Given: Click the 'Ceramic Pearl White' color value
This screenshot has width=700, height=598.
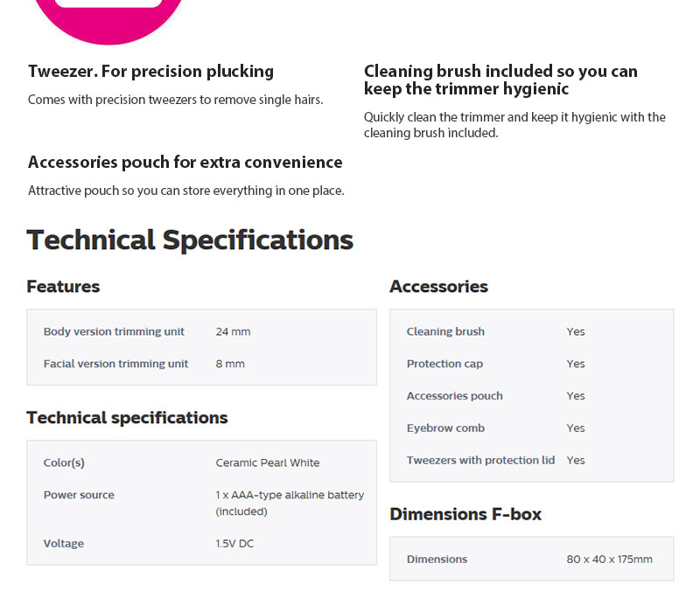Looking at the screenshot, I should [x=268, y=463].
